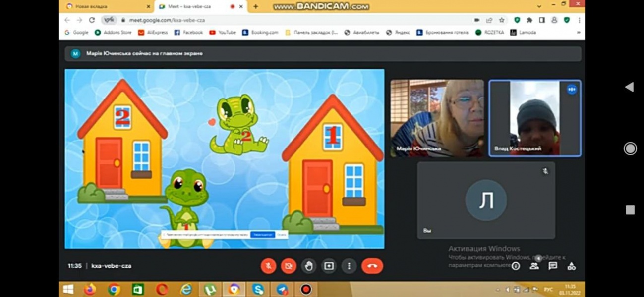Open the YouTube bookmark
Image resolution: width=644 pixels, height=297 pixels.
(223, 32)
